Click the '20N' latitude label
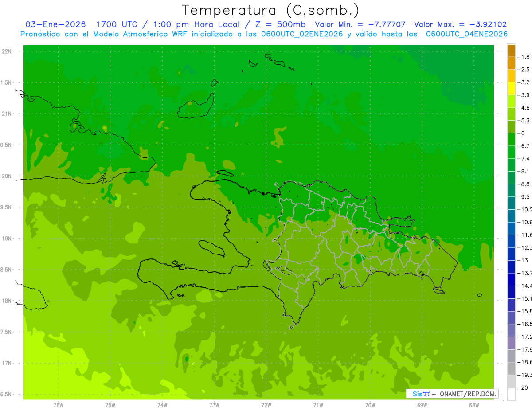 coord(7,176)
